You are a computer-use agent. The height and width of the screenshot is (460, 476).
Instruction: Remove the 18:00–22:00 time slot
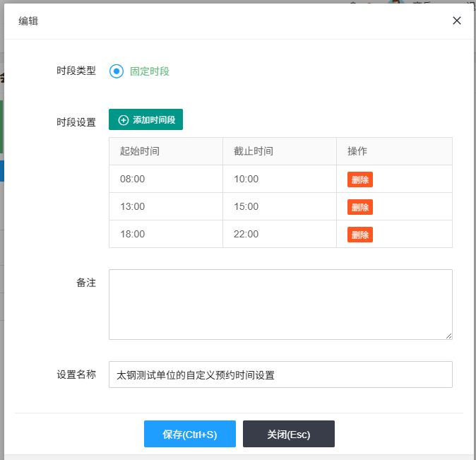(359, 235)
